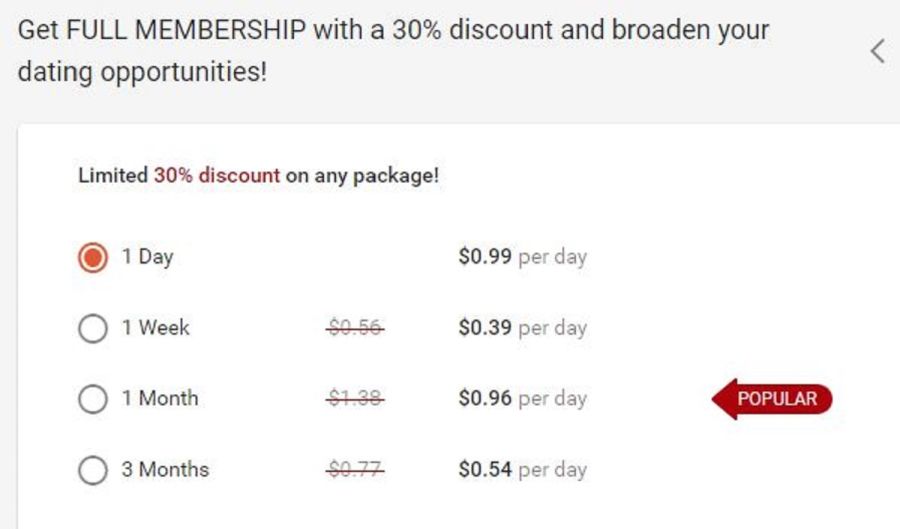
Task: Click the "3 Months" package label
Action: pos(165,469)
